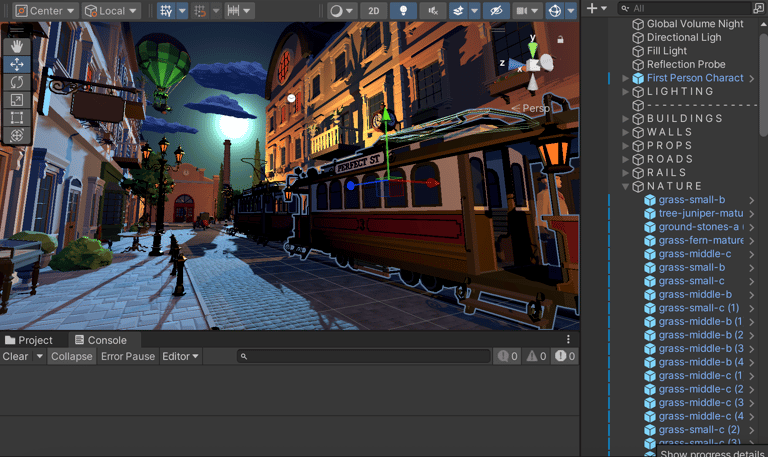Select the Rect transform tool

pos(18,118)
